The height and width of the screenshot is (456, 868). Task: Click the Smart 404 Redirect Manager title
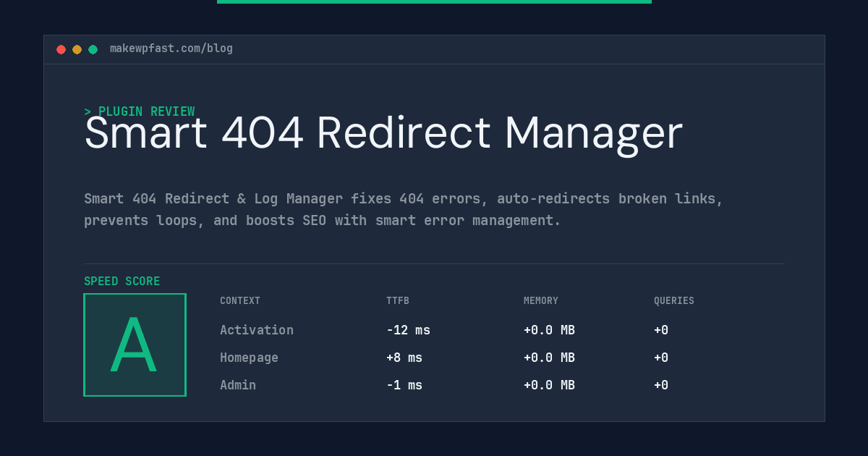(383, 133)
